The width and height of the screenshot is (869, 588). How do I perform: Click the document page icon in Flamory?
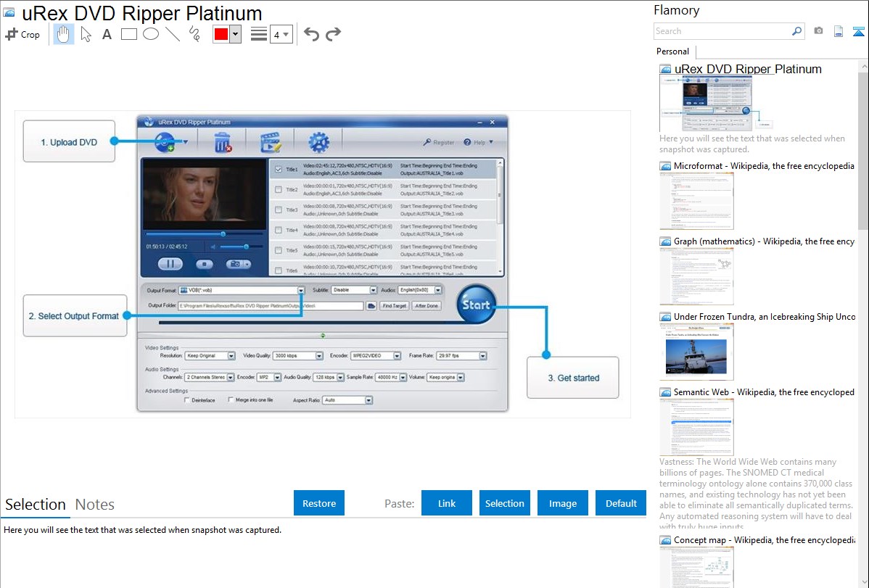click(x=839, y=31)
